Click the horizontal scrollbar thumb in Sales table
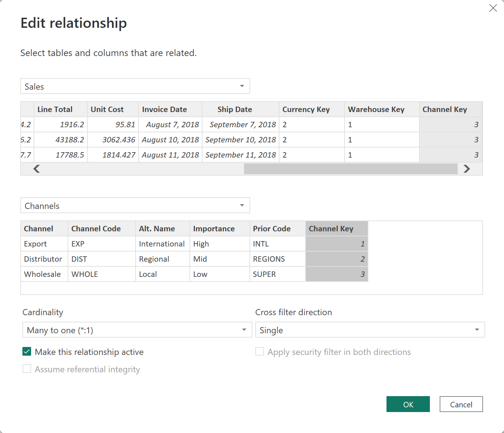Image resolution: width=504 pixels, height=433 pixels. (x=351, y=169)
